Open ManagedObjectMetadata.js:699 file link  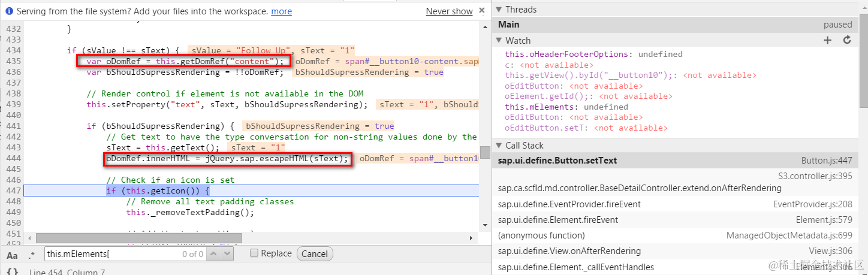click(789, 235)
